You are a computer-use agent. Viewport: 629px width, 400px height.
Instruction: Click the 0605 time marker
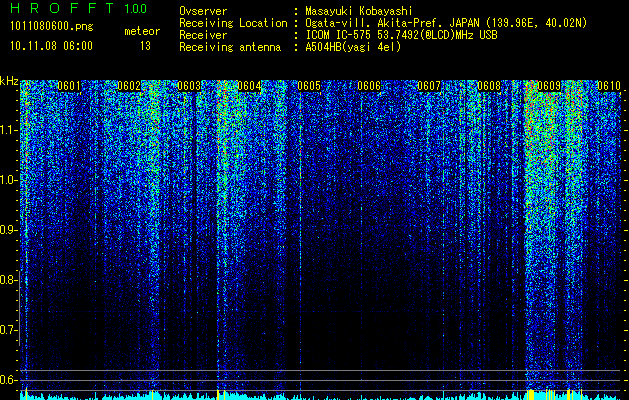point(309,86)
